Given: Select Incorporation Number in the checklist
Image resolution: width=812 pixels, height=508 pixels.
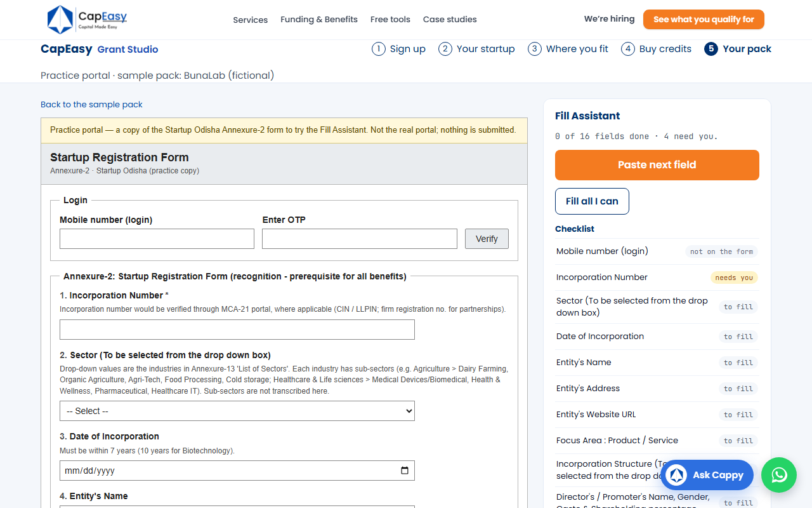Looking at the screenshot, I should pos(657,277).
